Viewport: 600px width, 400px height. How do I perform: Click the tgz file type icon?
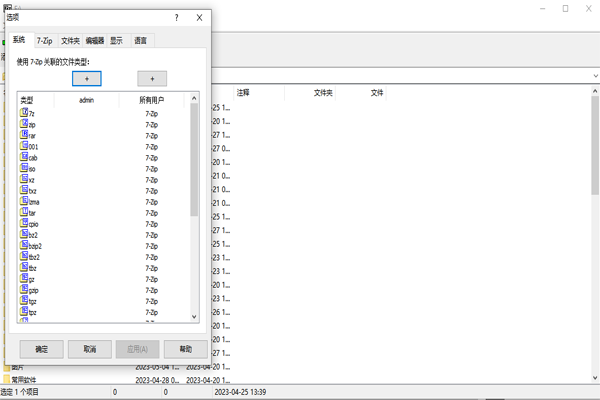pyautogui.click(x=24, y=300)
